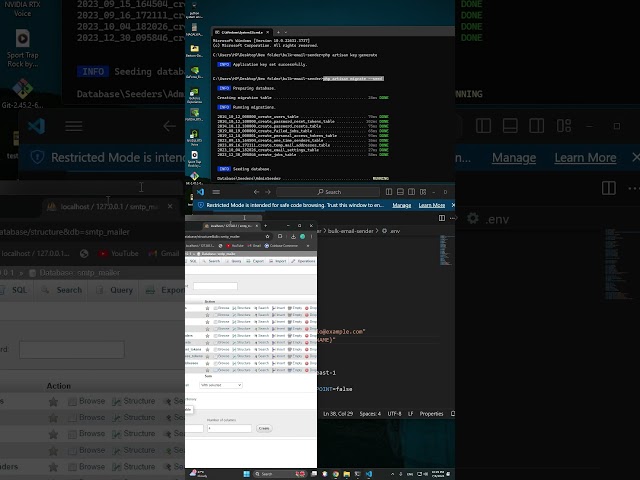
Task: Open the browser three-dot menu
Action: point(311,236)
